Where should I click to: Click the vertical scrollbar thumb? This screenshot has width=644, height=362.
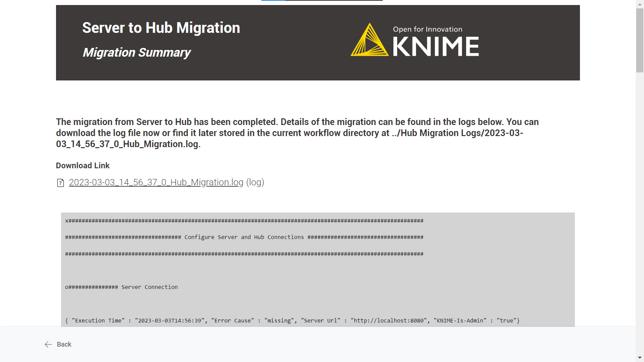[x=640, y=40]
